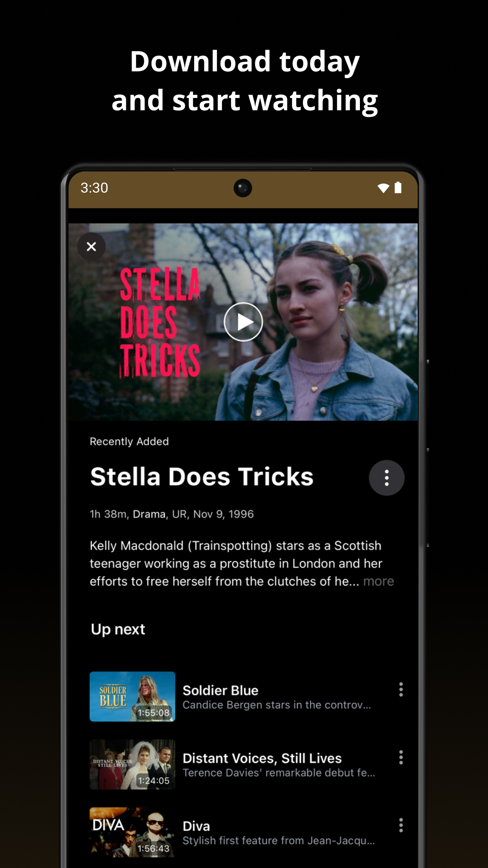Click the Up next section header

point(118,629)
